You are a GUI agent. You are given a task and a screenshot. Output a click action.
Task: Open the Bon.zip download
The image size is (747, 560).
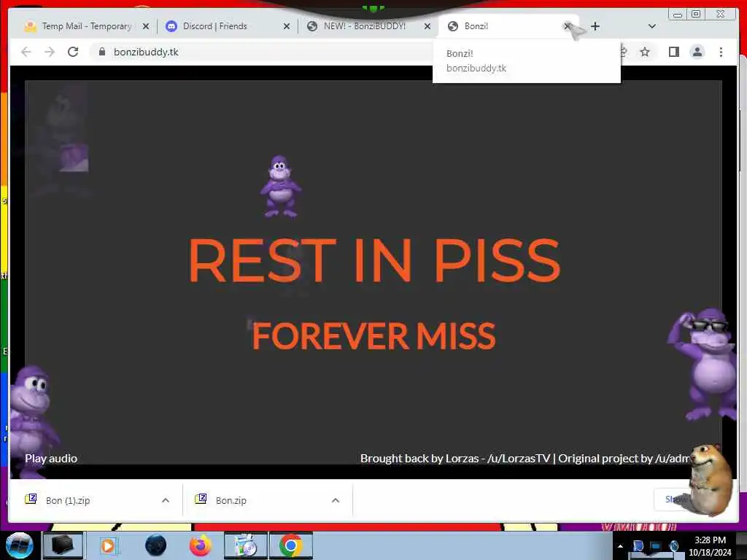tap(231, 500)
